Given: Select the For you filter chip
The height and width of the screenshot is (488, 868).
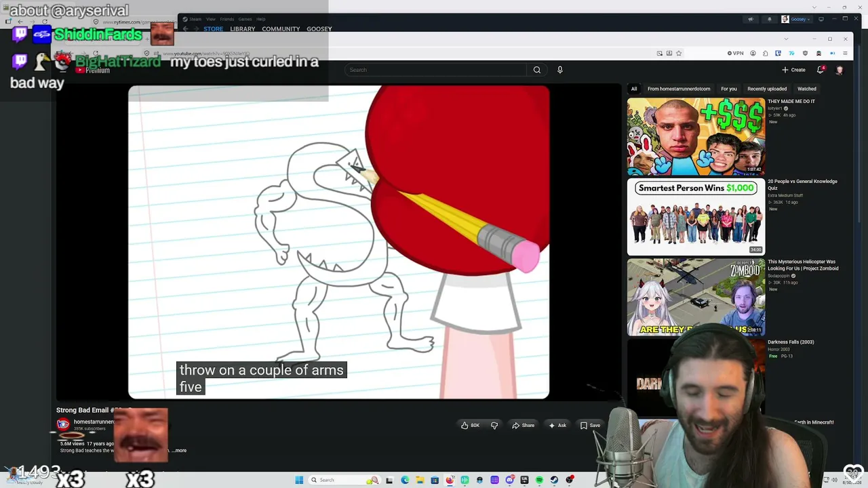Looking at the screenshot, I should pos(729,89).
